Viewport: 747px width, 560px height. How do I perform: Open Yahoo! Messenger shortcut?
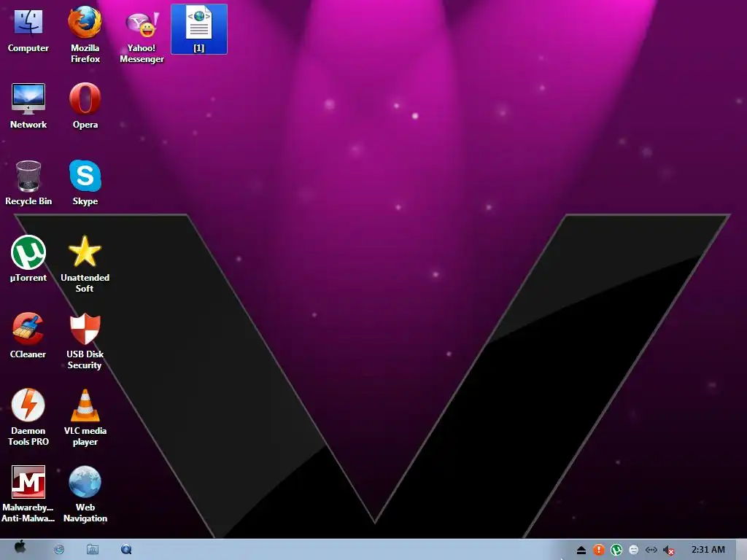point(142,37)
